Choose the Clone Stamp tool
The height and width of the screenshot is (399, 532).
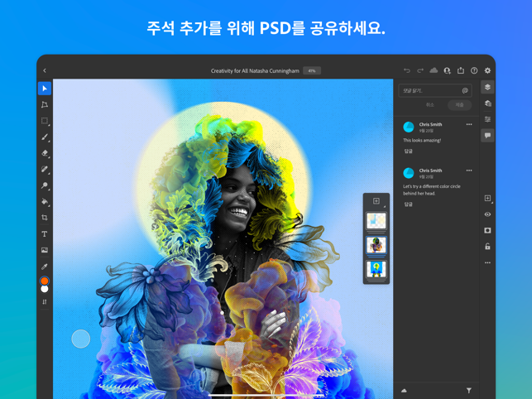pos(45,185)
